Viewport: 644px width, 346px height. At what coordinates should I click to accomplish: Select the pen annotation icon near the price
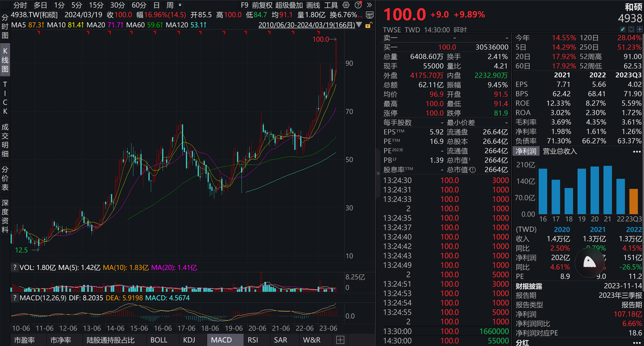click(x=622, y=29)
